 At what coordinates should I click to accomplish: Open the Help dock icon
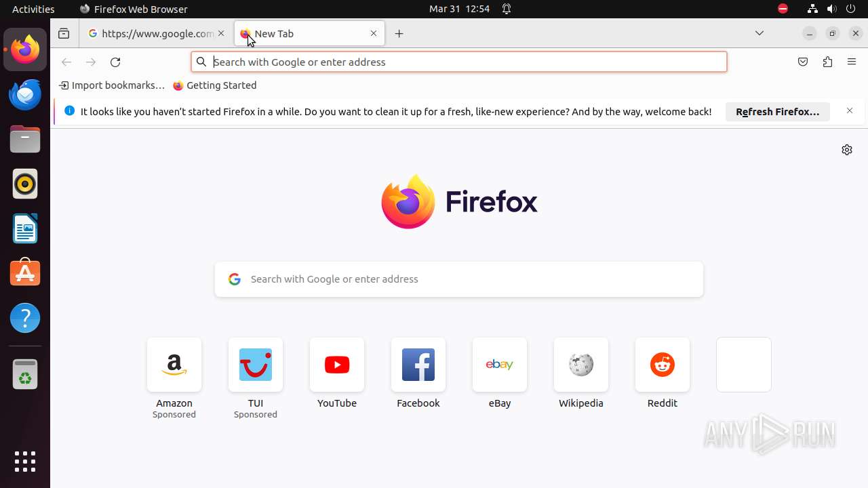coord(25,318)
